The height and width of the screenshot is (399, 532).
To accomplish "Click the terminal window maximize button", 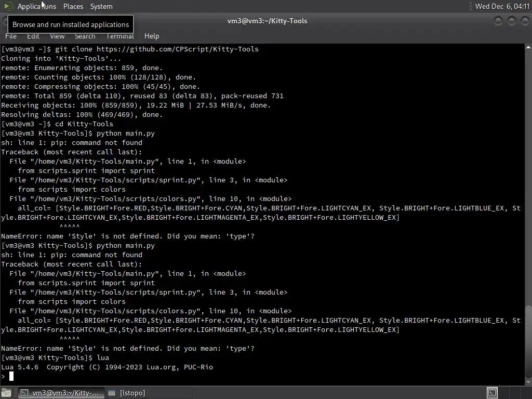I will [x=511, y=21].
